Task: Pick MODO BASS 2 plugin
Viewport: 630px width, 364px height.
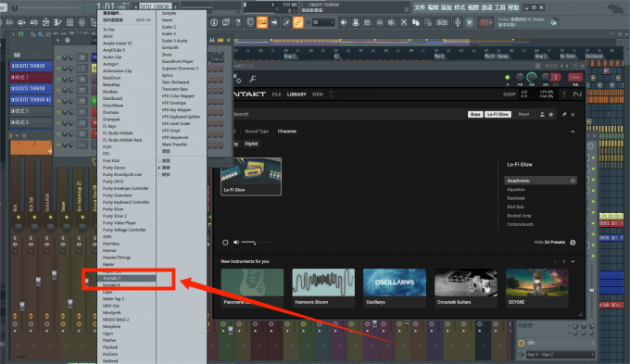Action: [x=116, y=320]
